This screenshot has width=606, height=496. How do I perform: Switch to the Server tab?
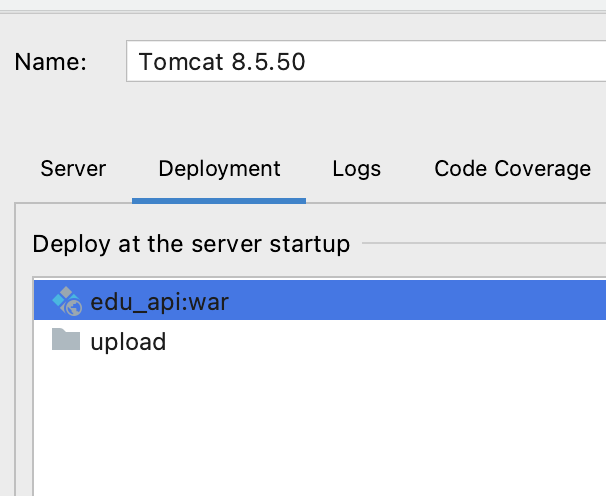[x=73, y=169]
